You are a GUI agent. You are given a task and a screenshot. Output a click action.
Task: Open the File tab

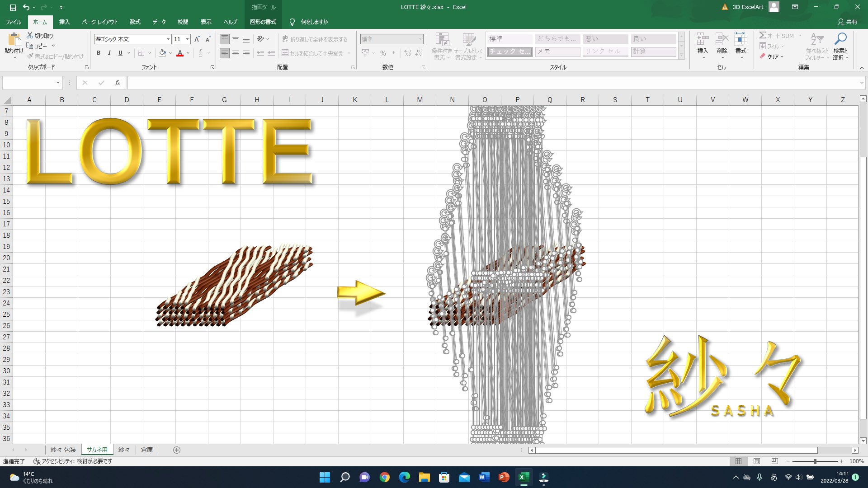13,22
